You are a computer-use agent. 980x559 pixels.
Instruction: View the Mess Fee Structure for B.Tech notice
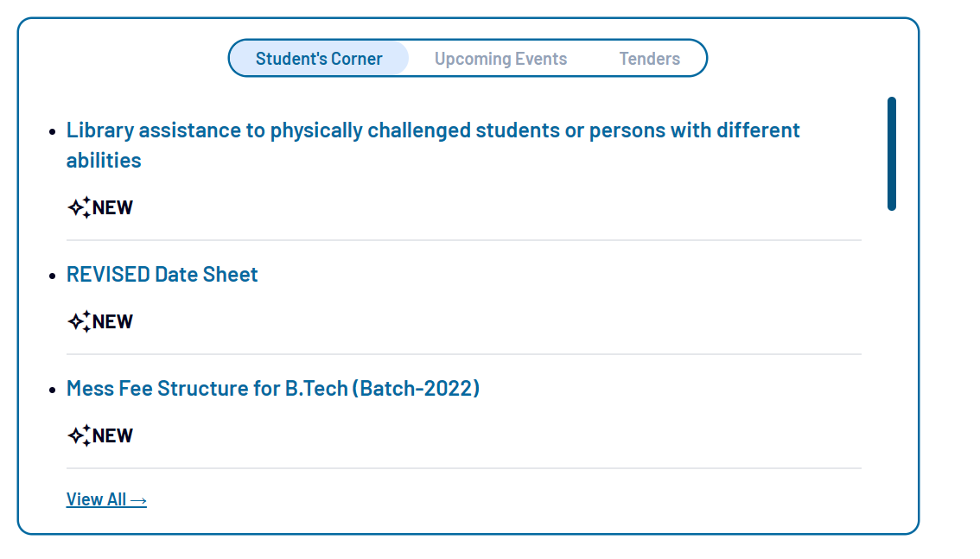coord(273,388)
